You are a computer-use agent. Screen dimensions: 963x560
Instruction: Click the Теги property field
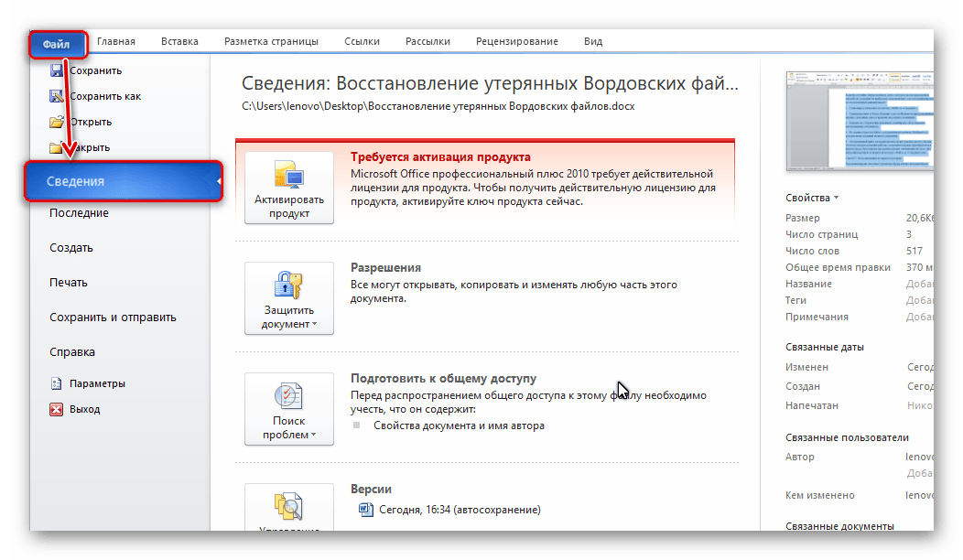click(x=919, y=300)
